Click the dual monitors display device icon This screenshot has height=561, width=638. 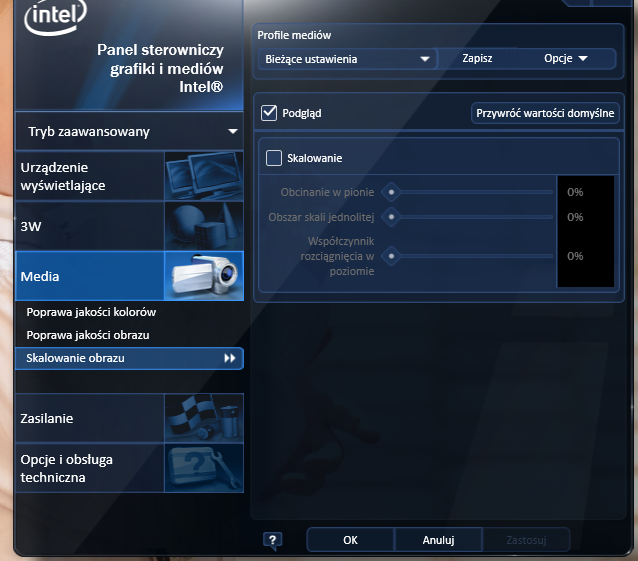coord(204,176)
